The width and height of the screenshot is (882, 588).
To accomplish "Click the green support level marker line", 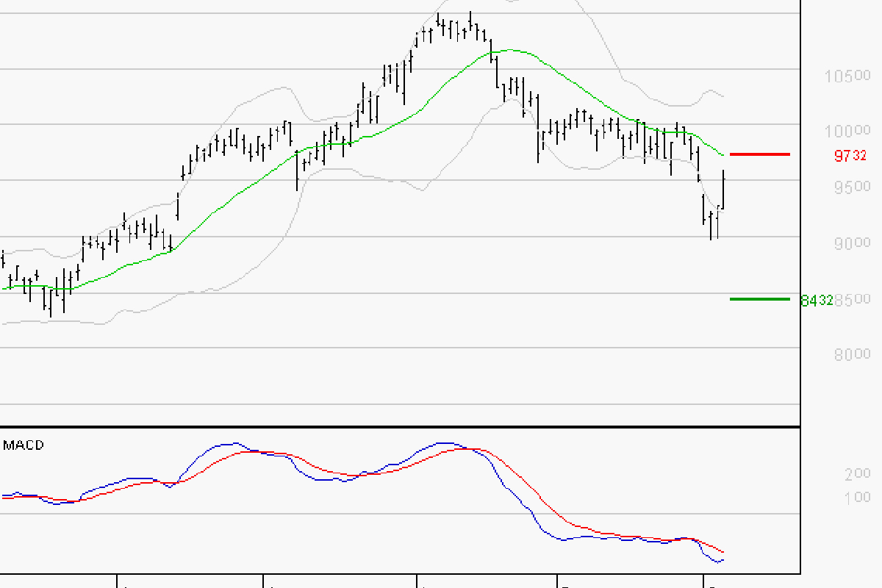I will tap(760, 298).
